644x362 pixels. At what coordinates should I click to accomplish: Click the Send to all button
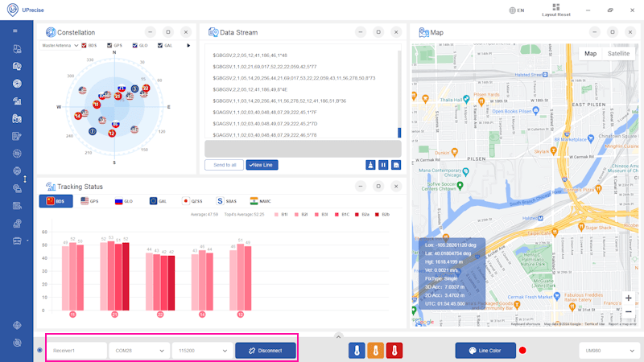tap(224, 165)
